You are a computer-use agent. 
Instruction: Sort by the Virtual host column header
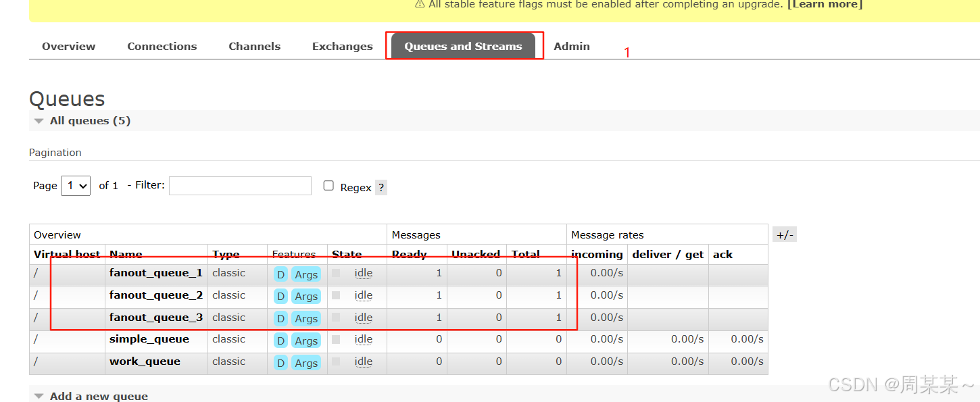(67, 255)
